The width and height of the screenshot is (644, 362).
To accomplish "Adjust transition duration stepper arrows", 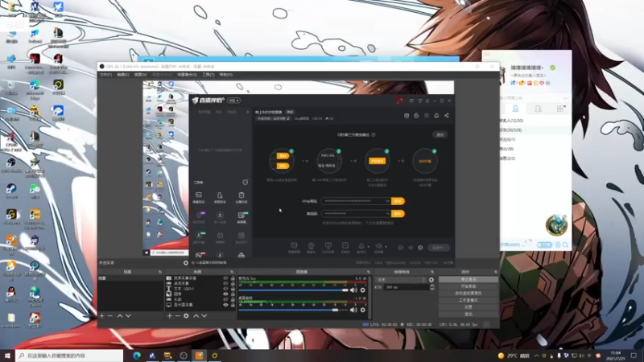I will coord(431,287).
